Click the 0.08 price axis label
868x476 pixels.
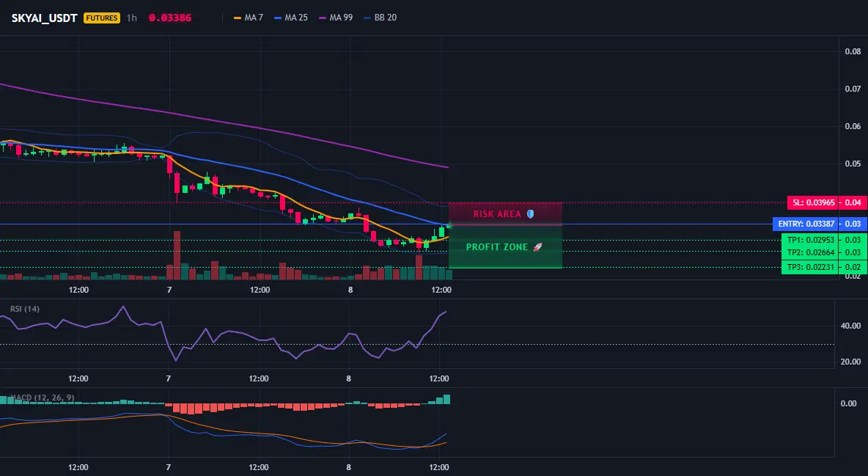pos(853,51)
